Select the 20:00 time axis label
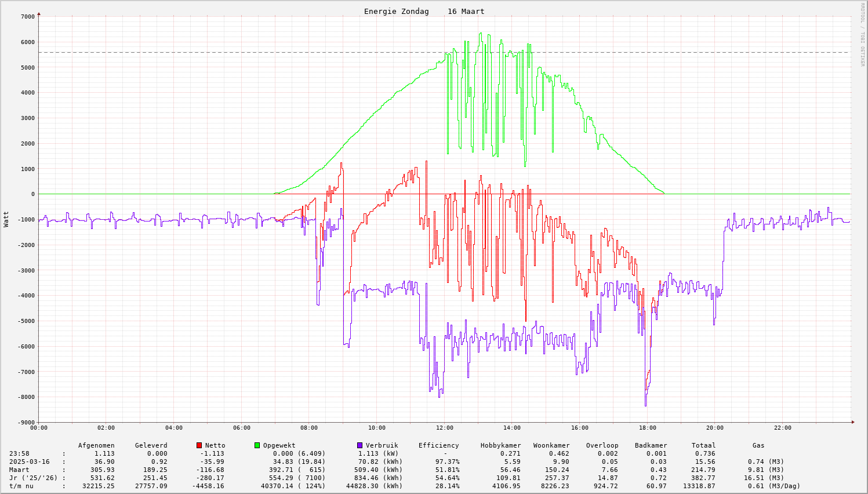The height and width of the screenshot is (494, 868). [715, 428]
